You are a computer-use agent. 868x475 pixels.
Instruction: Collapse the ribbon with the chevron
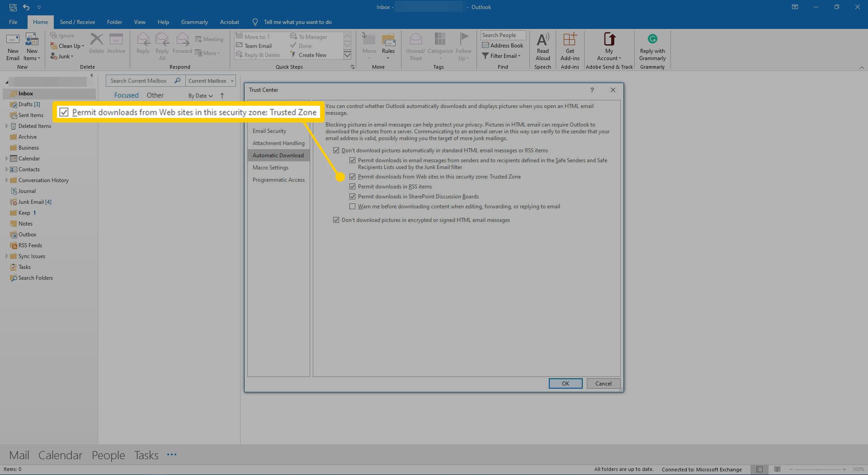click(x=861, y=67)
